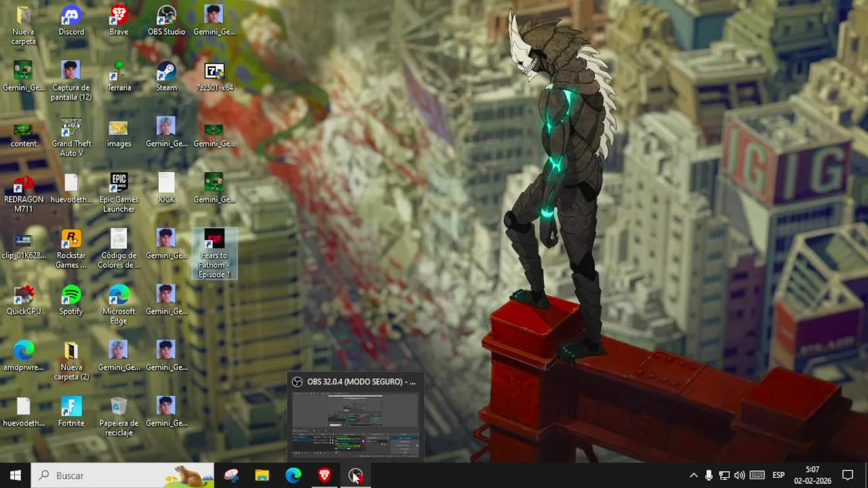Select the Rockstar Games Launcher shortcut

pos(71,249)
